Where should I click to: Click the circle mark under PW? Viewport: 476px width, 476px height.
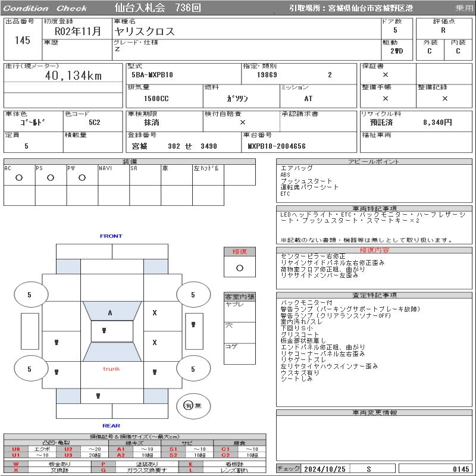pyautogui.click(x=82, y=178)
